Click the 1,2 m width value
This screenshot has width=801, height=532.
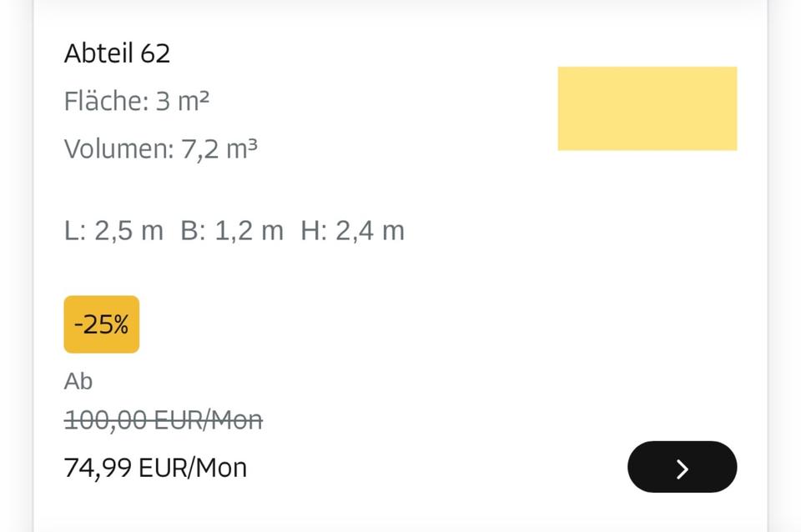pyautogui.click(x=249, y=230)
